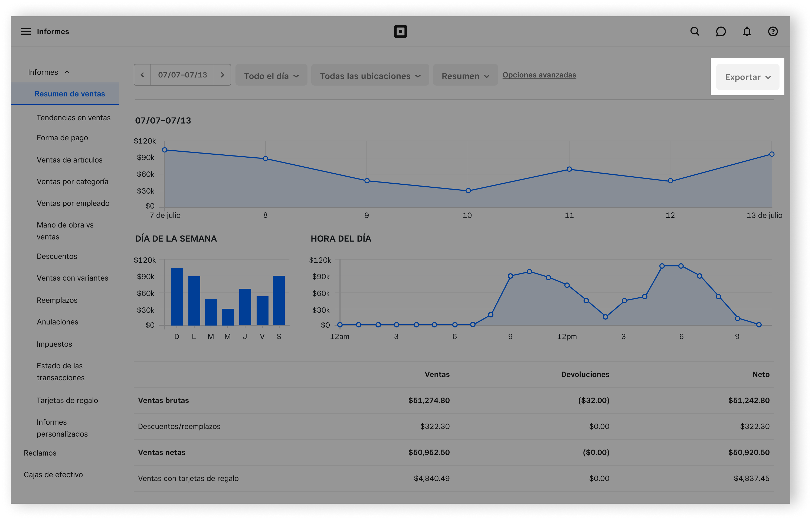Open the messages chat bubble icon

(721, 31)
